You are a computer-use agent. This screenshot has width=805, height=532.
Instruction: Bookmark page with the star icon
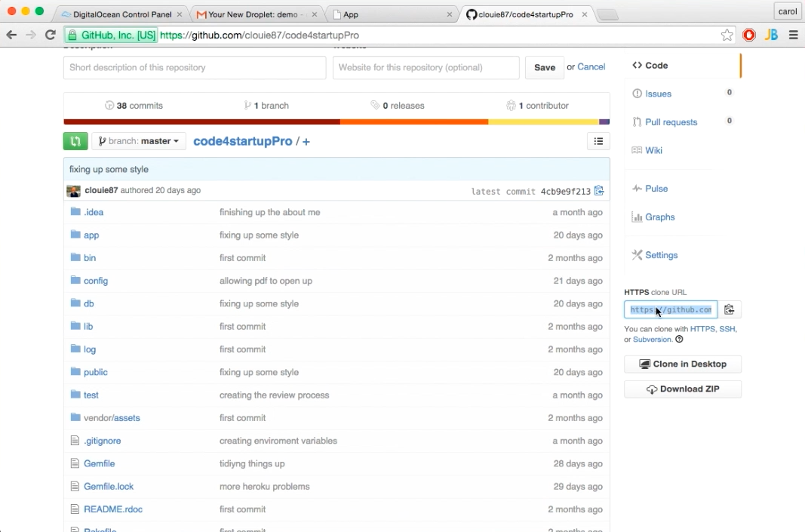coord(727,35)
